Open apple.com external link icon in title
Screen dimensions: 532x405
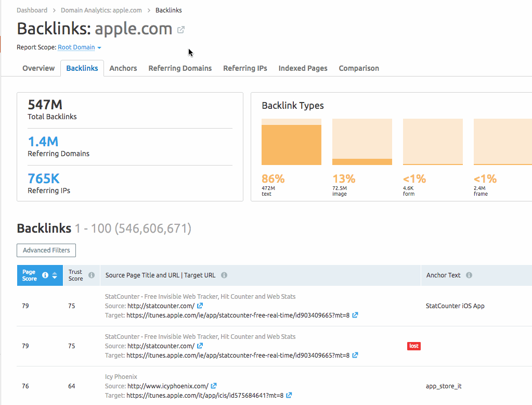(x=181, y=30)
